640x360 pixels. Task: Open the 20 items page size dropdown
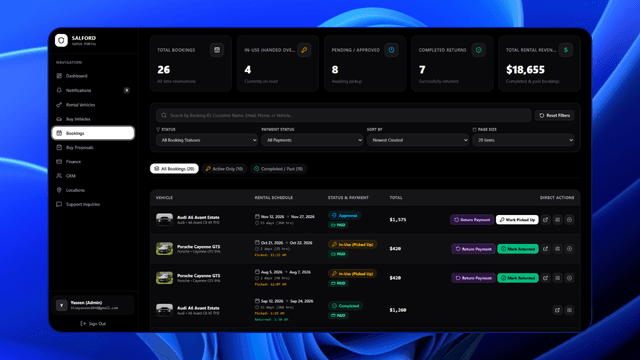coord(523,140)
